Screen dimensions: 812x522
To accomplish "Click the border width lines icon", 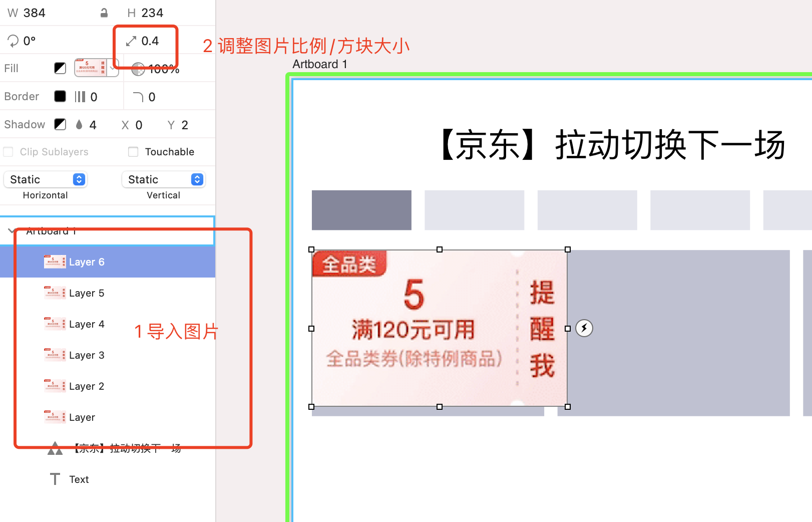I will click(x=80, y=97).
